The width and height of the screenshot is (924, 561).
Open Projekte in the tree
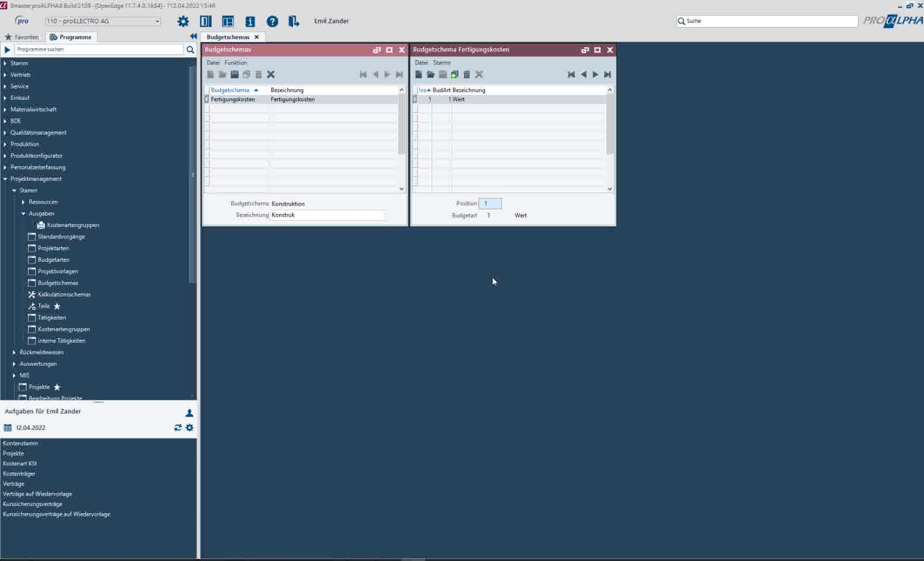(x=39, y=387)
